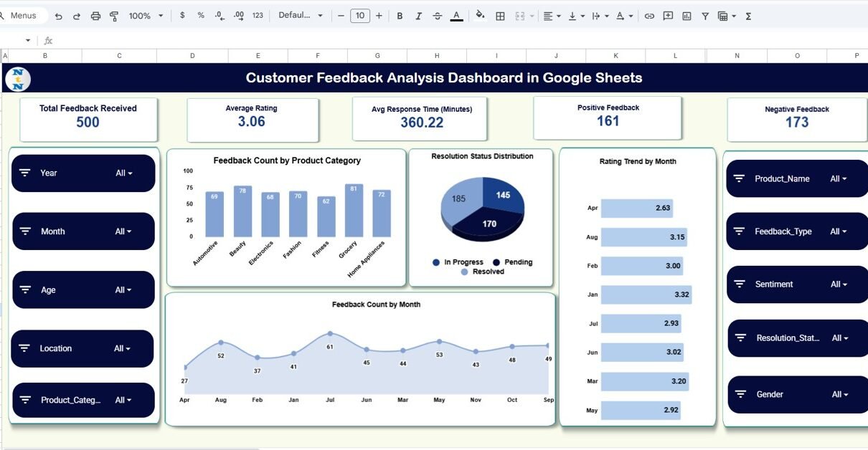The height and width of the screenshot is (450, 868).
Task: Click the Insert comment icon
Action: pyautogui.click(x=668, y=16)
